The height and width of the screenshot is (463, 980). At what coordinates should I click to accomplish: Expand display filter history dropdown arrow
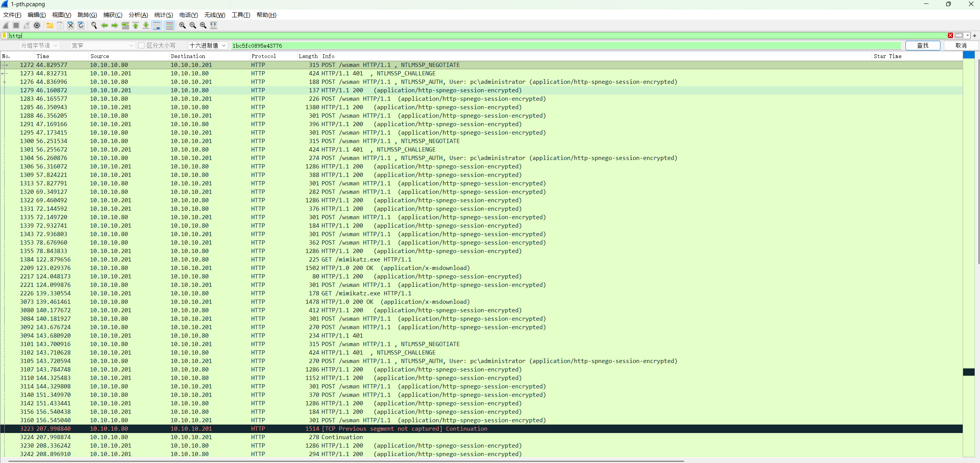click(968, 35)
